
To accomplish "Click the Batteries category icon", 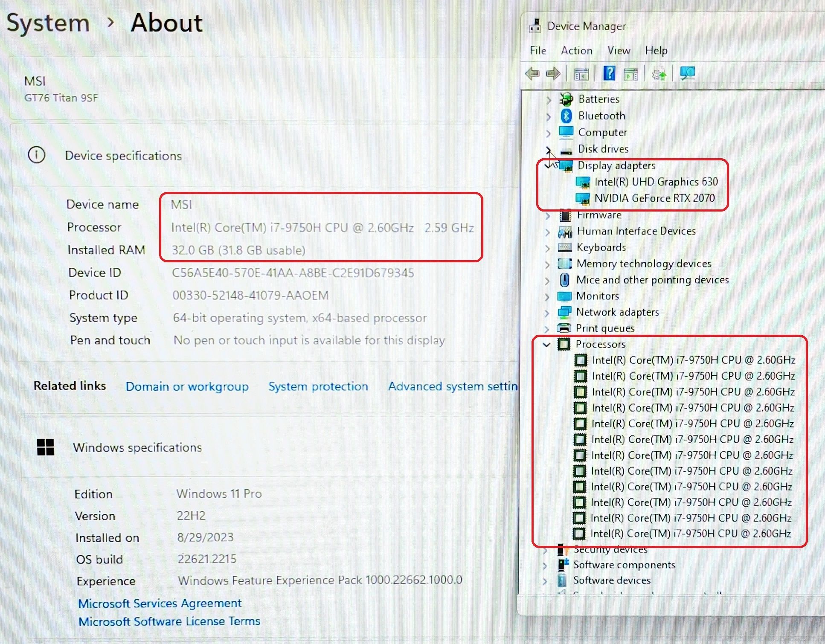I will coord(566,99).
